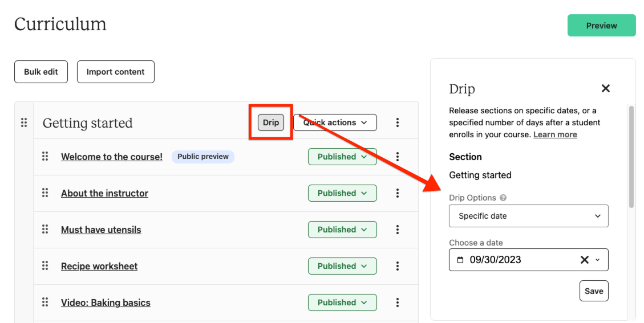Click the date field showing 09/30/2023
644x323 pixels.
point(513,260)
